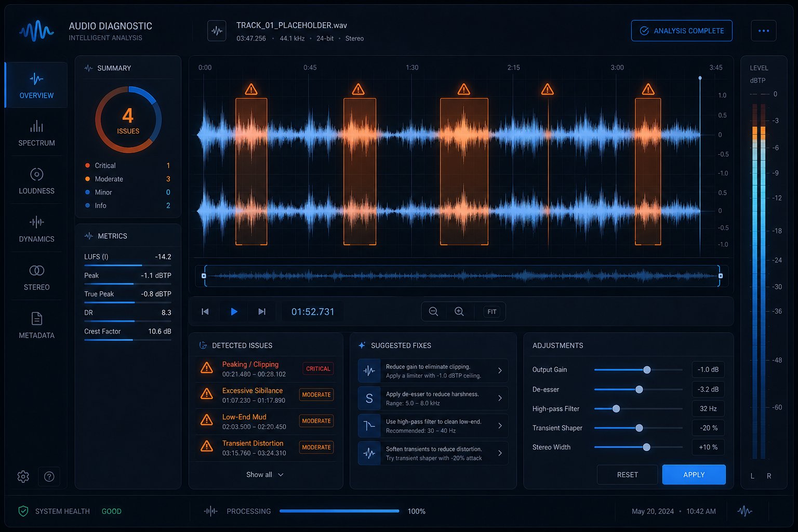798x532 pixels.
Task: Reset all adjustments
Action: (x=627, y=475)
